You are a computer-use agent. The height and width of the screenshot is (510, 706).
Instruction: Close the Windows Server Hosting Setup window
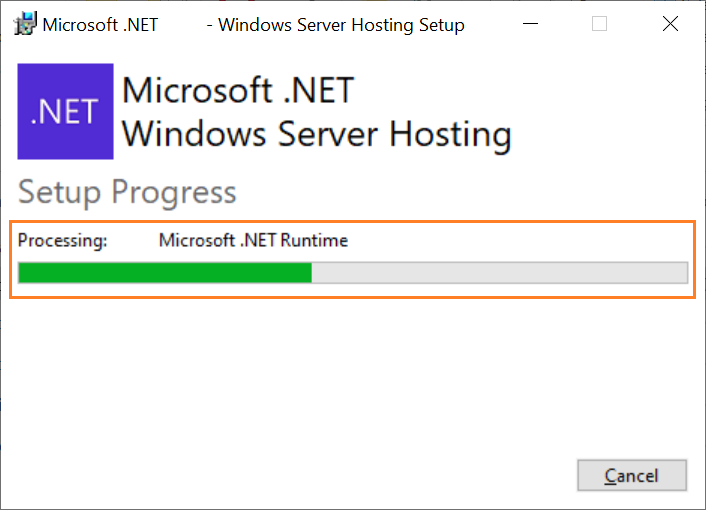(x=670, y=24)
